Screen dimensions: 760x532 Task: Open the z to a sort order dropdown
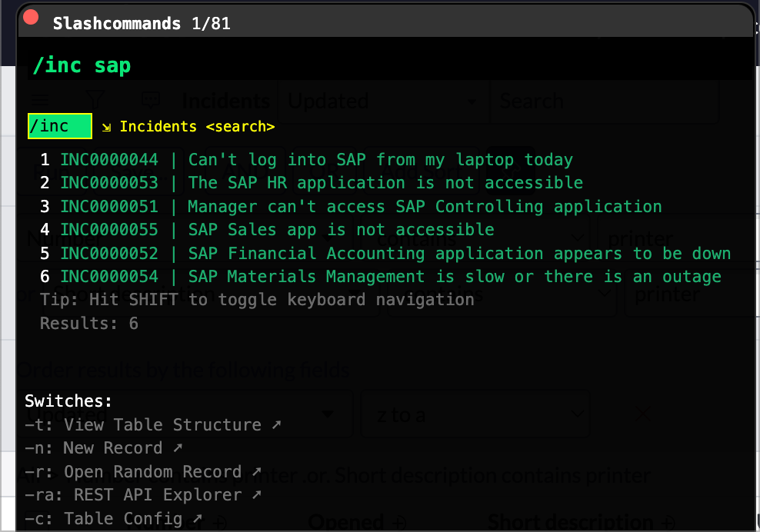[475, 414]
